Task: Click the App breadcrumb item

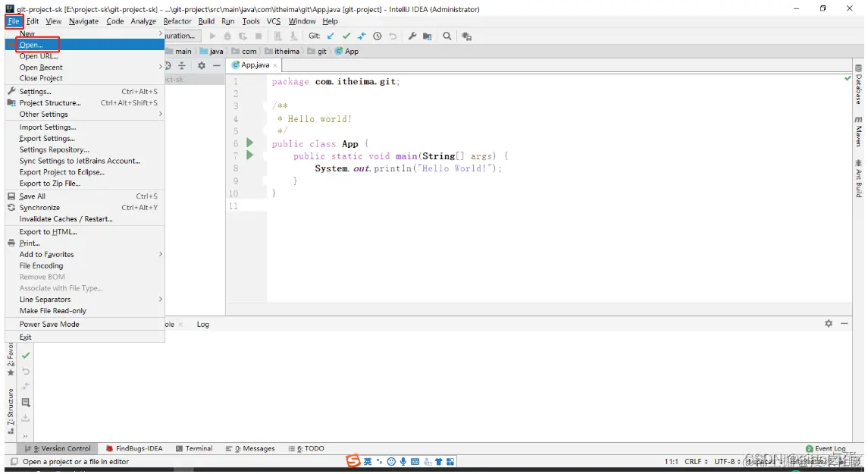Action: pos(346,51)
